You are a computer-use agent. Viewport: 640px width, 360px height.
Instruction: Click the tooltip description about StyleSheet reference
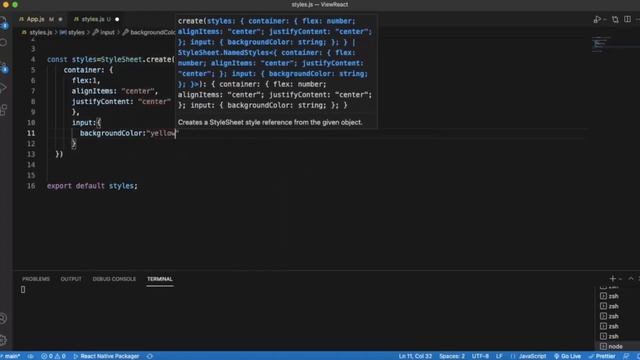(x=270, y=122)
